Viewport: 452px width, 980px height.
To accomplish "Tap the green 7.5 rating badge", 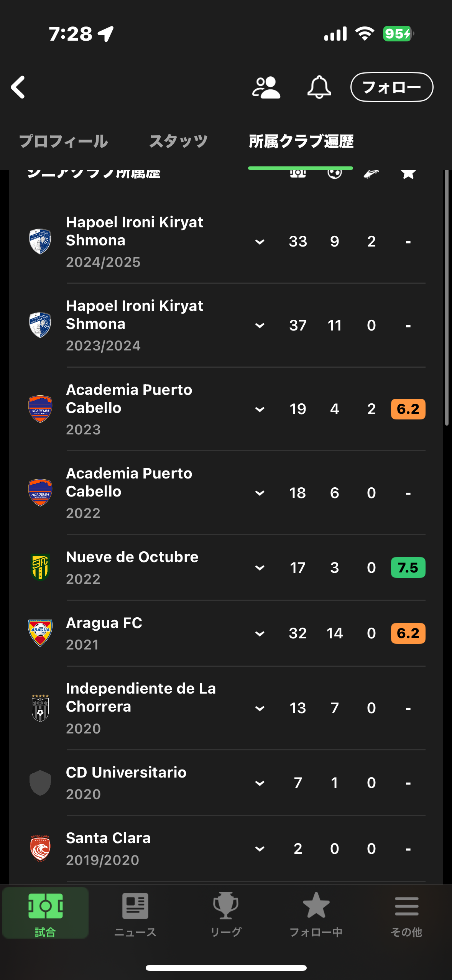I will pos(408,567).
